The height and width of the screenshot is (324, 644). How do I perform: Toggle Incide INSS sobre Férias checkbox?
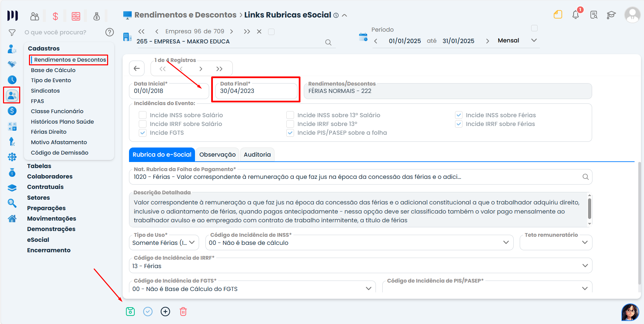tap(459, 115)
